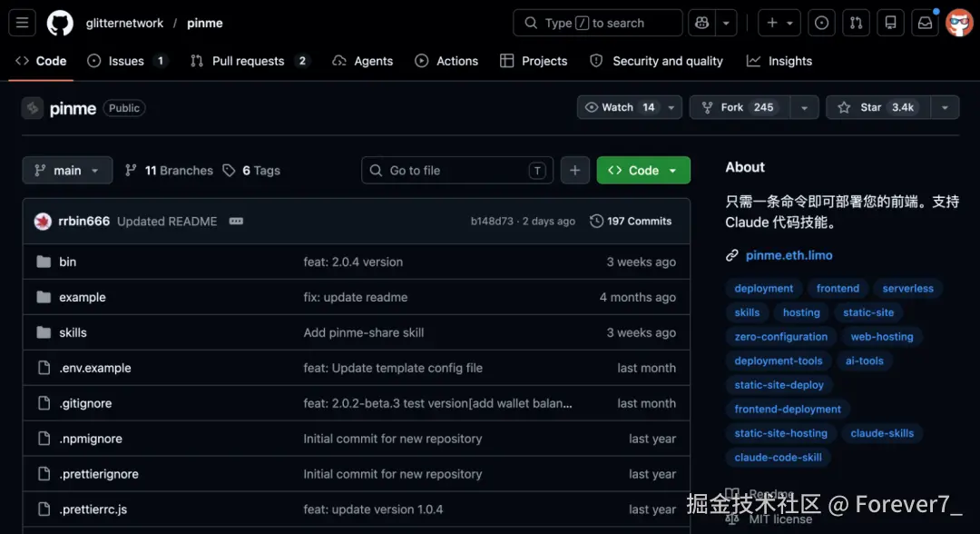Select the frontend topic tag
This screenshot has height=534, width=980.
coord(838,288)
